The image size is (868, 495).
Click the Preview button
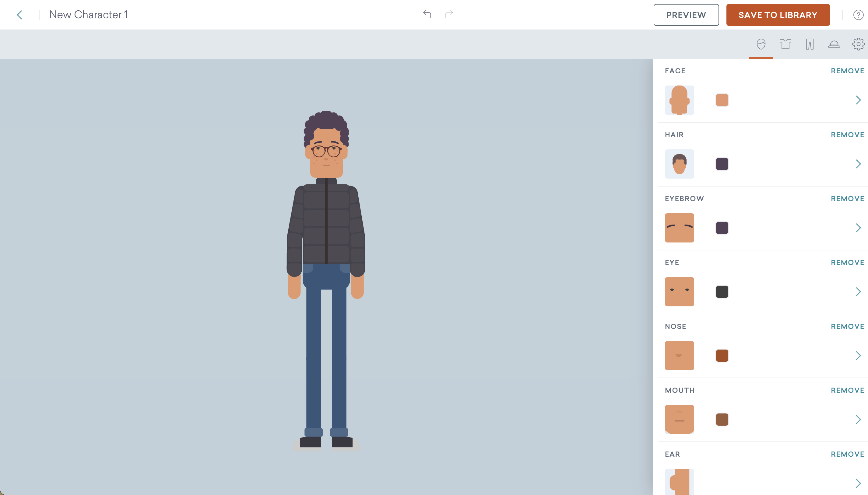[686, 15]
